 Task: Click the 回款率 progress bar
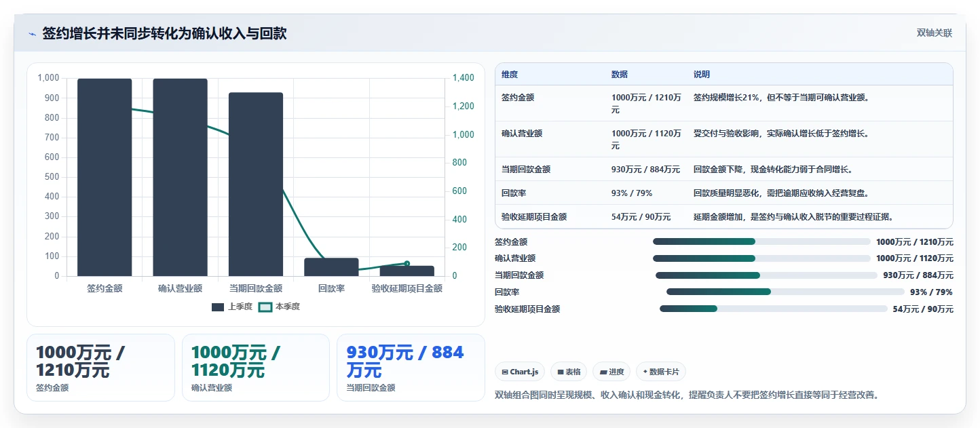coord(786,292)
